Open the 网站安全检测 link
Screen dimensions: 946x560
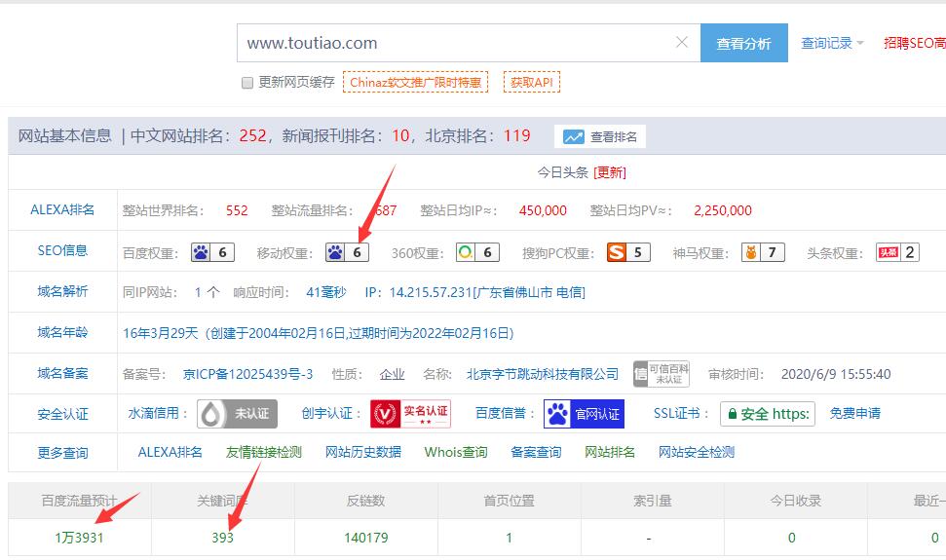697,452
